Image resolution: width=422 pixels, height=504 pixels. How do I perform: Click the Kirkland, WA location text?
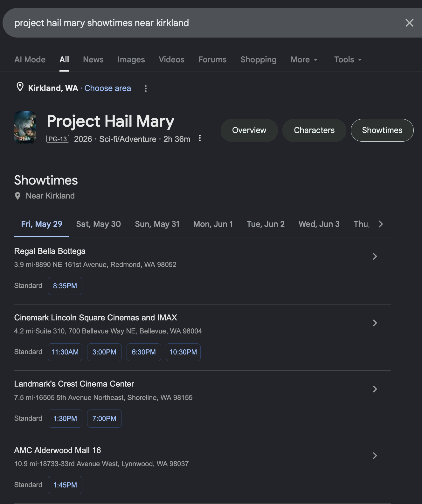tap(53, 88)
